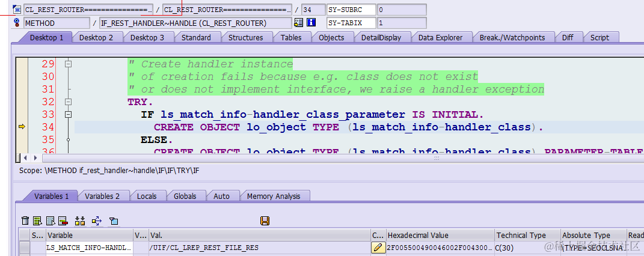Screen dimensions: 644x256
Task: Click the CREATE OBJECT statement on line 34
Action: [x=348, y=127]
